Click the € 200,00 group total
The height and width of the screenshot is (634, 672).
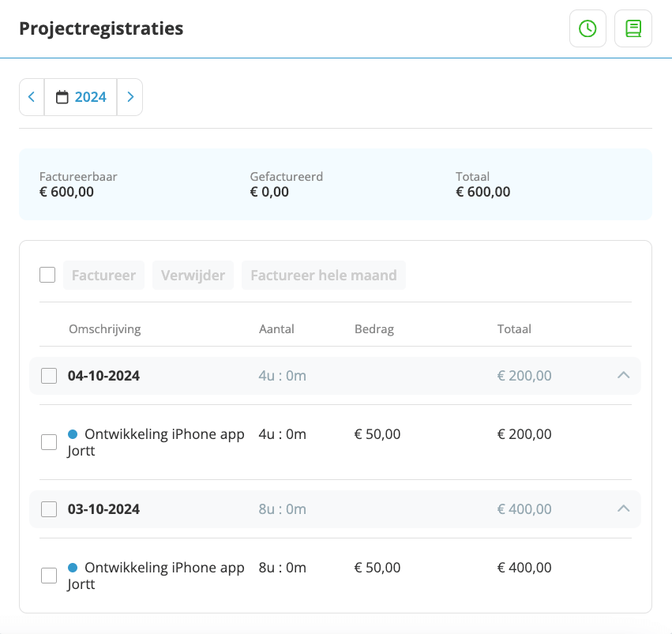point(524,376)
